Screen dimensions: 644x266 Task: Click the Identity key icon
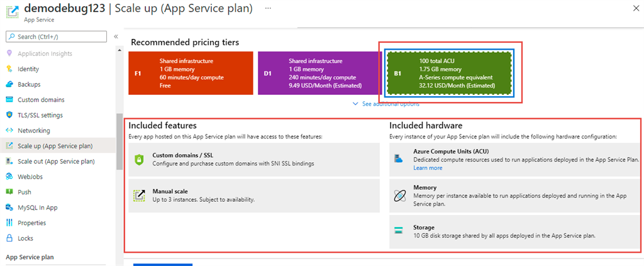tap(9, 69)
